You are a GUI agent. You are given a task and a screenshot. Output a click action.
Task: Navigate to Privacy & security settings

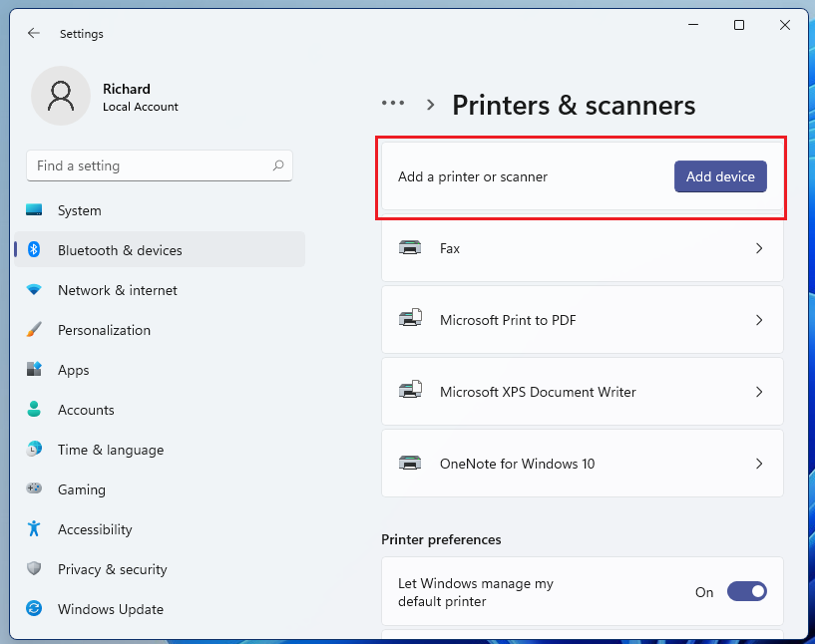(33, 569)
